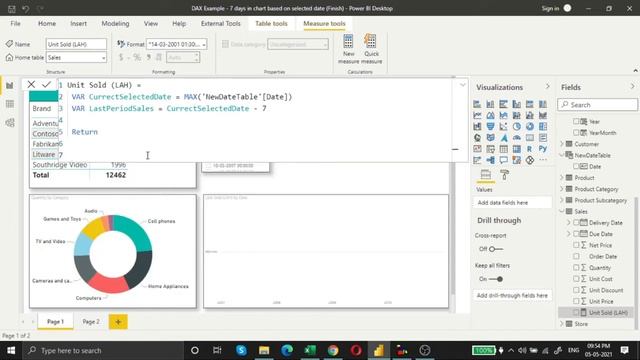The height and width of the screenshot is (360, 640).
Task: Choose the table visual icon
Action: [x=503, y=149]
